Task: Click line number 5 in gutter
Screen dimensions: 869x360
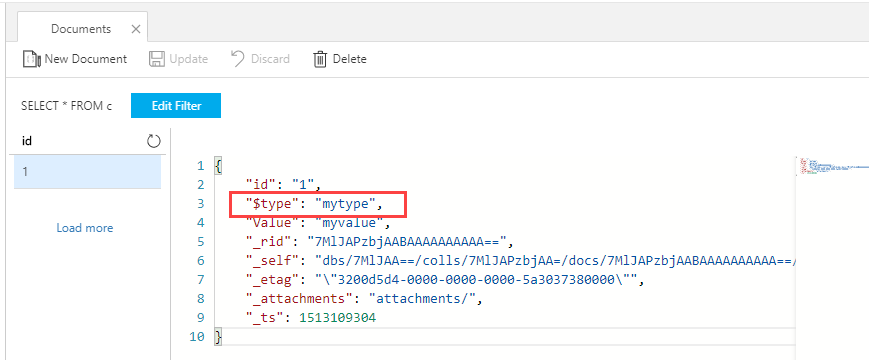Action: click(x=201, y=241)
